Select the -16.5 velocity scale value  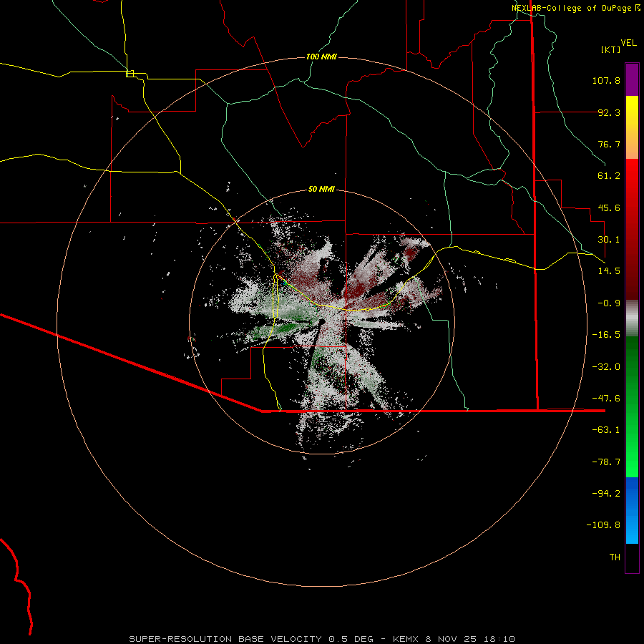606,335
